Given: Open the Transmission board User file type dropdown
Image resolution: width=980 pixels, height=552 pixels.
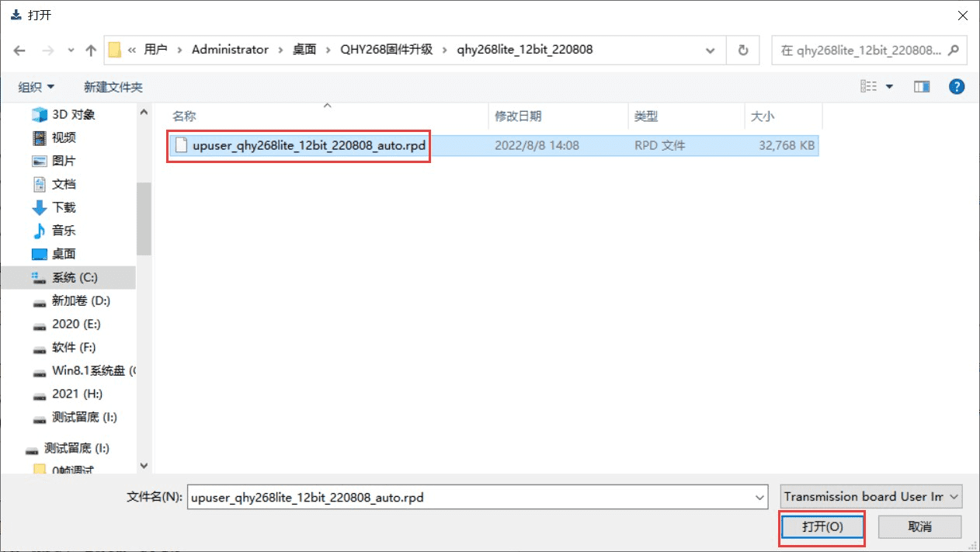Looking at the screenshot, I should point(871,497).
